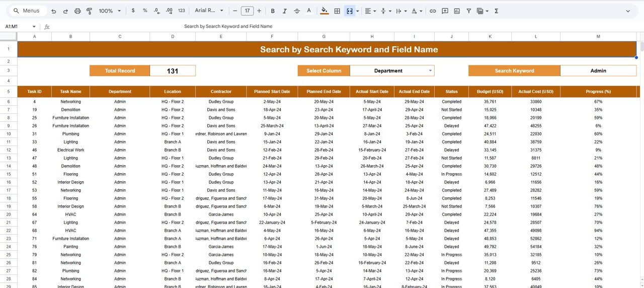The height and width of the screenshot is (288, 644).
Task: Open the Select Column Department dropdown
Action: click(430, 70)
